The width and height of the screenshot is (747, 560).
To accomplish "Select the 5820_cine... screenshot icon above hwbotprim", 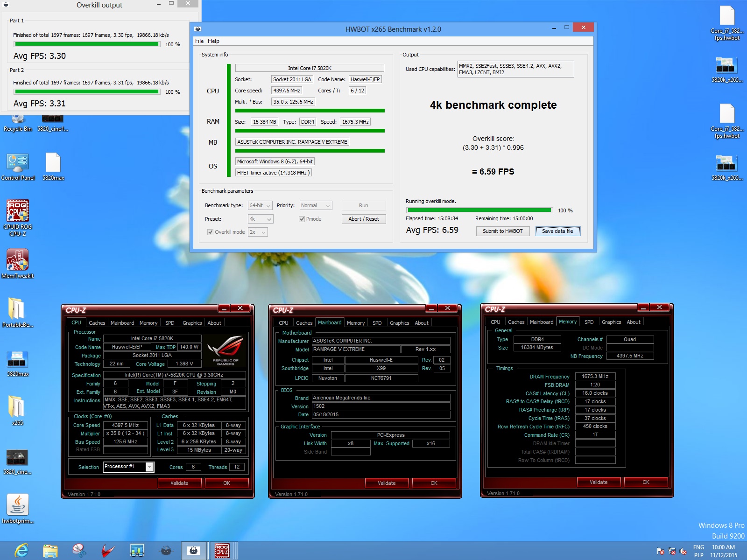I will [x=18, y=462].
